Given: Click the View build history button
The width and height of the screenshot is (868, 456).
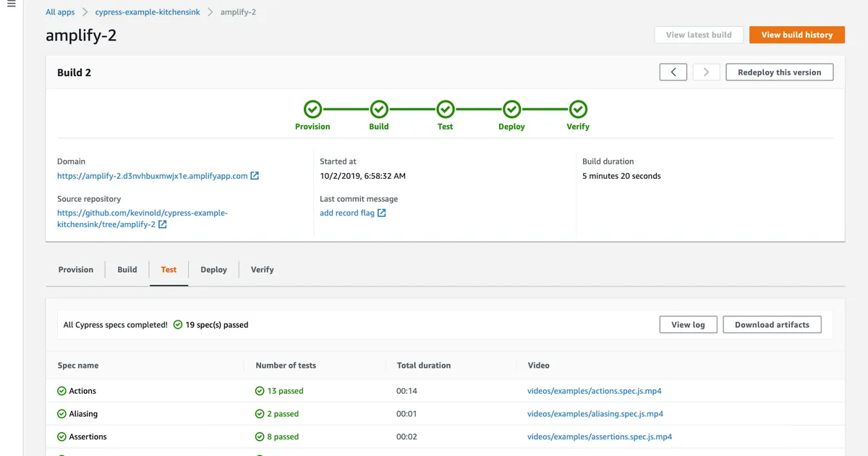Looking at the screenshot, I should (x=796, y=35).
